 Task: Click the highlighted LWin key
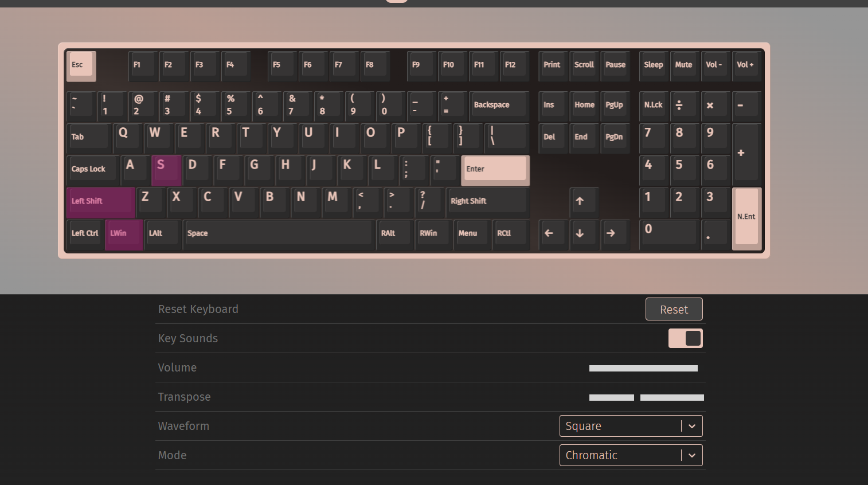tap(124, 234)
